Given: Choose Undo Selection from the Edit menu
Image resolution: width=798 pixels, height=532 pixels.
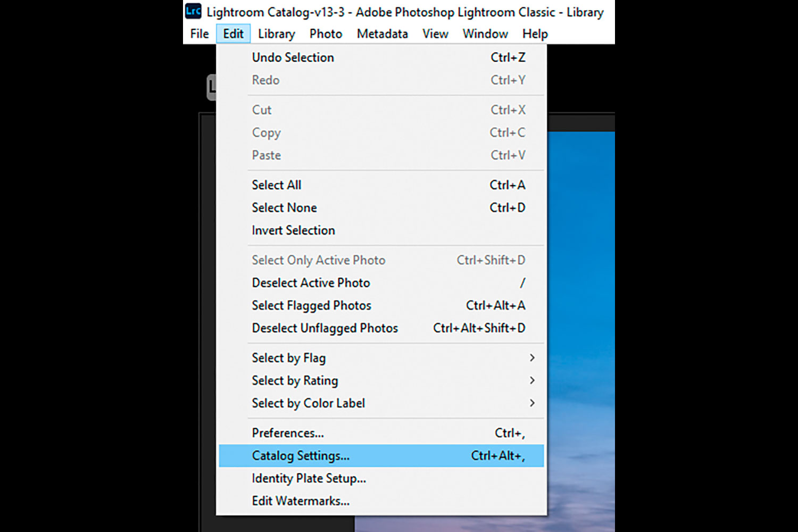Looking at the screenshot, I should pyautogui.click(x=293, y=57).
